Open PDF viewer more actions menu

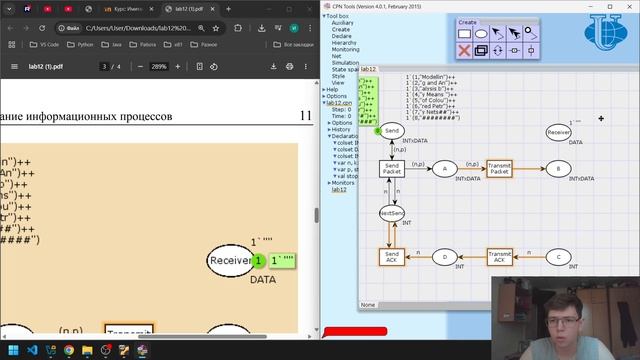click(306, 67)
